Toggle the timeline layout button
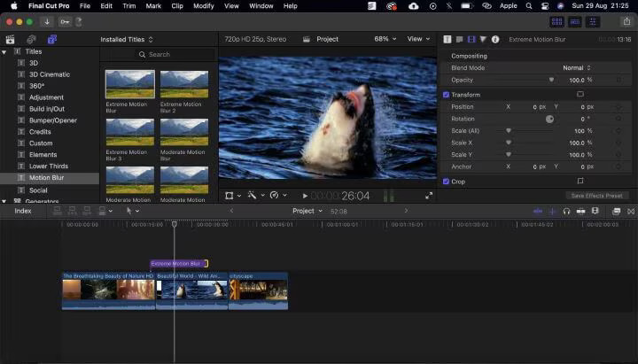 [x=575, y=22]
